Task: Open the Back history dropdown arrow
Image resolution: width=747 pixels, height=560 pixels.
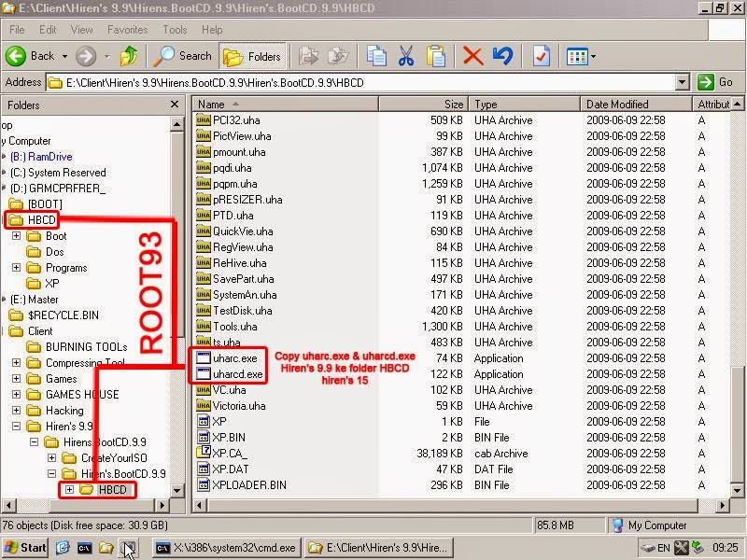Action: [64, 57]
